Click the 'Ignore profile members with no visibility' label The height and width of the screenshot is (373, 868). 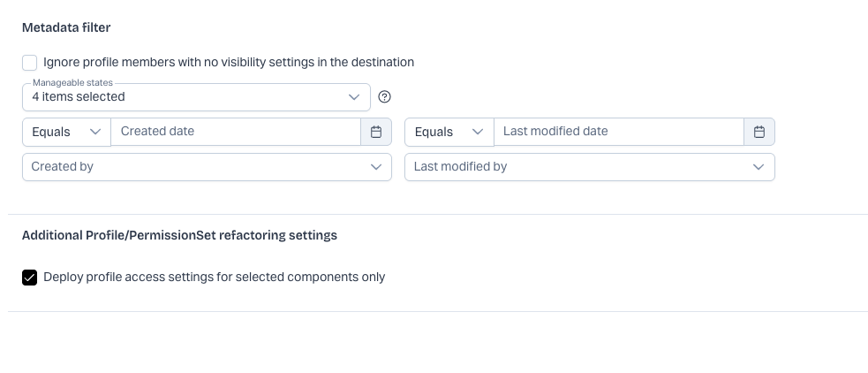click(x=229, y=63)
